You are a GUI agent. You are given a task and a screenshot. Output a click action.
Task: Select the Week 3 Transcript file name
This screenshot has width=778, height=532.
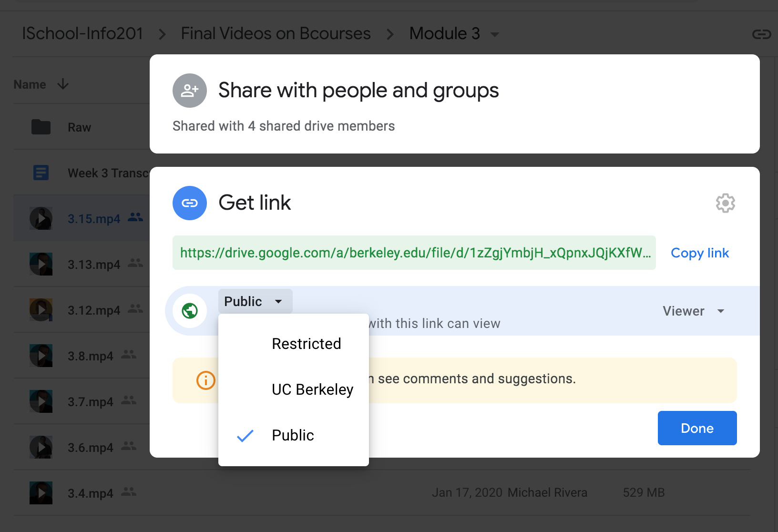(109, 173)
